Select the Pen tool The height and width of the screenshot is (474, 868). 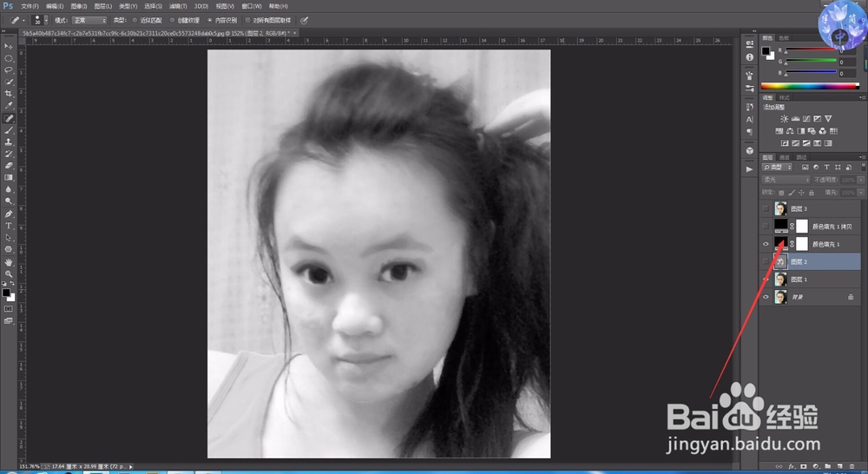point(9,214)
